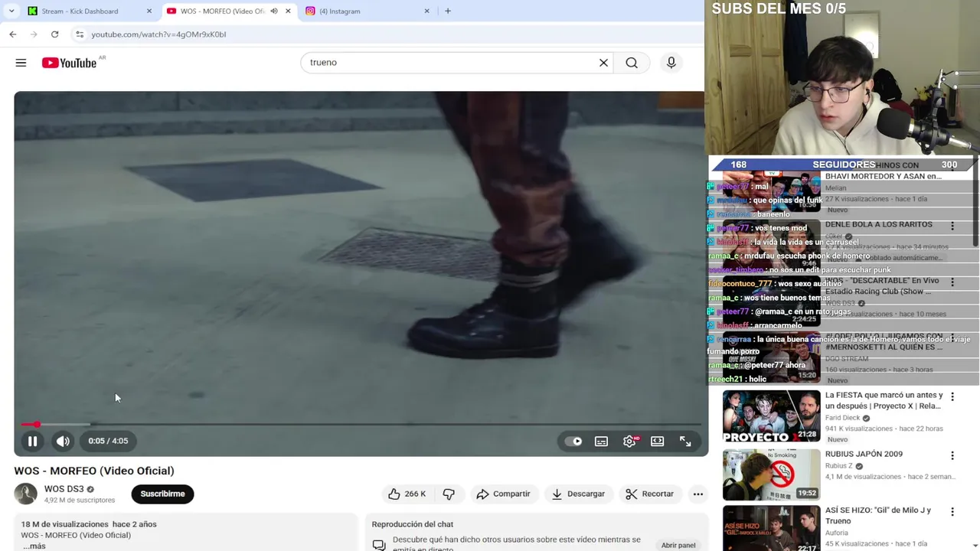Viewport: 980px width, 551px height.
Task: Open 'RUBIUS JAPÓN 2009' video title
Action: 864,454
